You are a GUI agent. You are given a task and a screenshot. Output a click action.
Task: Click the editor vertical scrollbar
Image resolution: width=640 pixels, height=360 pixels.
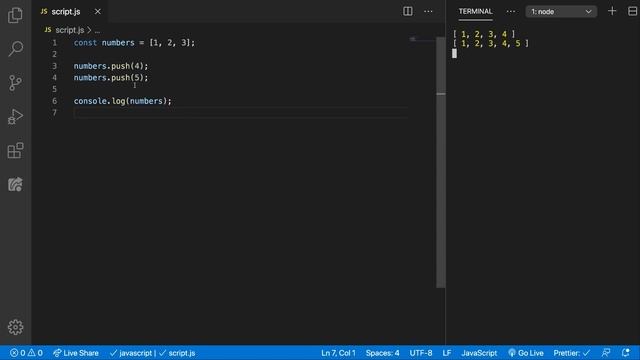(440, 162)
